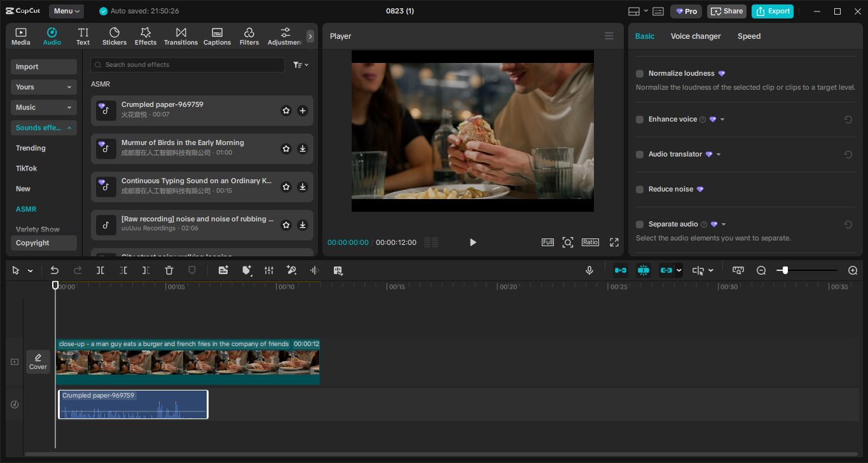Open the Menu dropdown
Viewport: 868px width, 463px height.
[x=66, y=11]
